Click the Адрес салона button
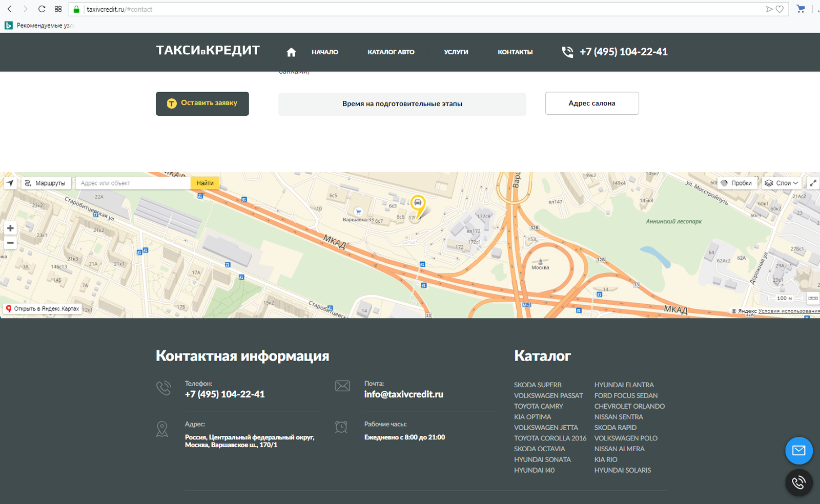The image size is (820, 504). point(592,103)
